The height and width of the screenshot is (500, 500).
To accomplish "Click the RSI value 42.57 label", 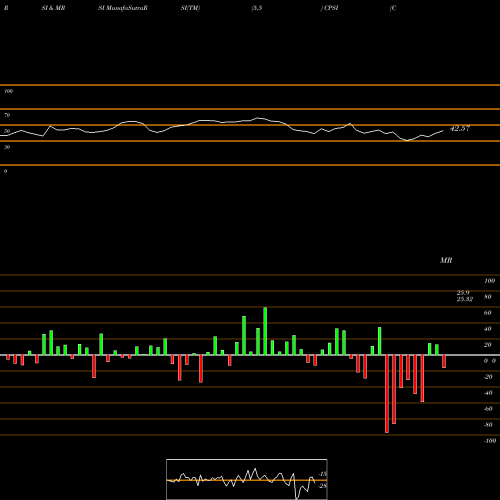I will tap(460, 128).
